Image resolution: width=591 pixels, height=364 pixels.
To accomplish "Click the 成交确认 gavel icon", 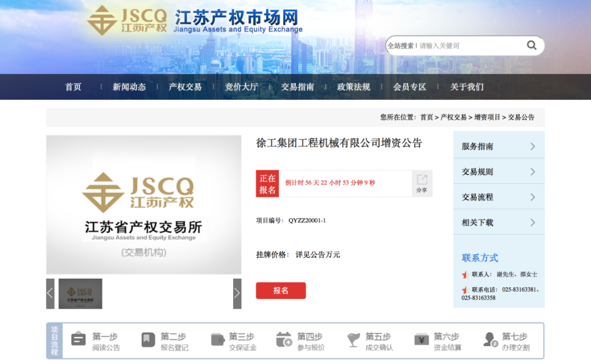I will click(354, 340).
